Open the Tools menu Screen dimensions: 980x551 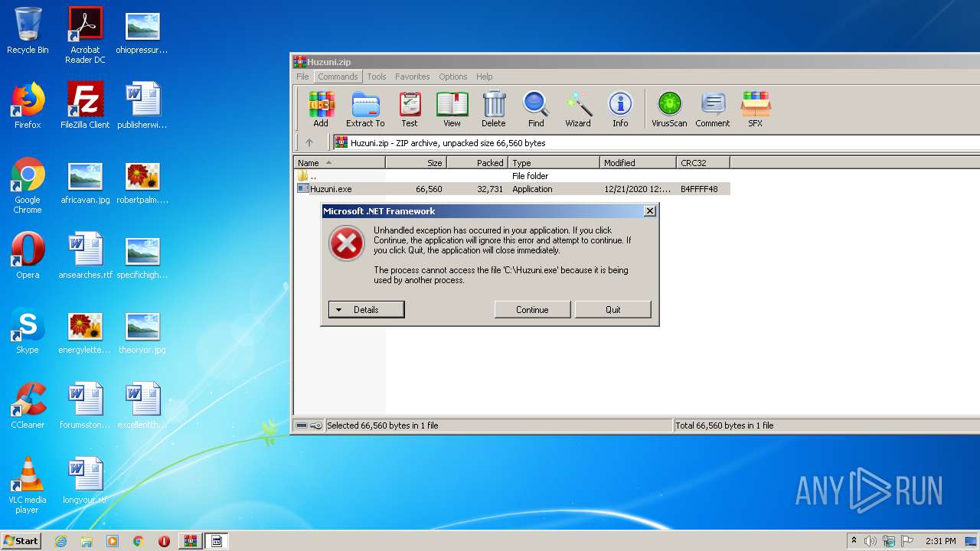point(377,77)
